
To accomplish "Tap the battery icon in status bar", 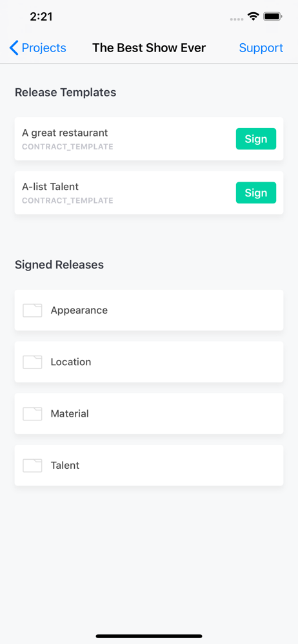I will click(272, 17).
